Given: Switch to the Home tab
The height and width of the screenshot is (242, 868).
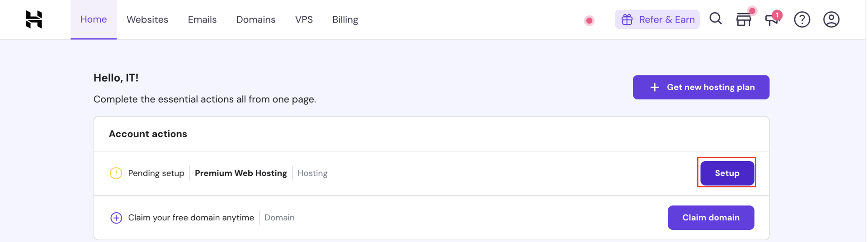Looking at the screenshot, I should coord(94,19).
